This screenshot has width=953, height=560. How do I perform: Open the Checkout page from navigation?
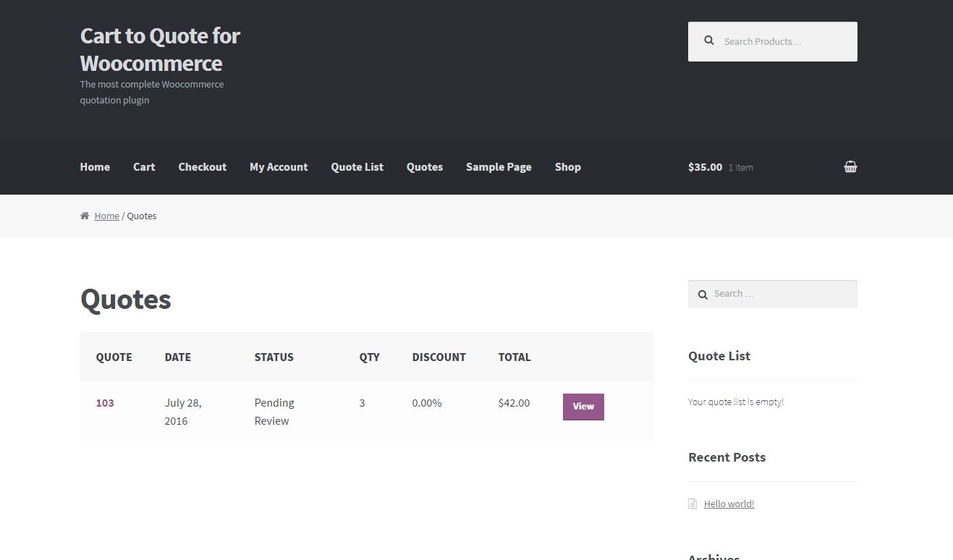202,166
